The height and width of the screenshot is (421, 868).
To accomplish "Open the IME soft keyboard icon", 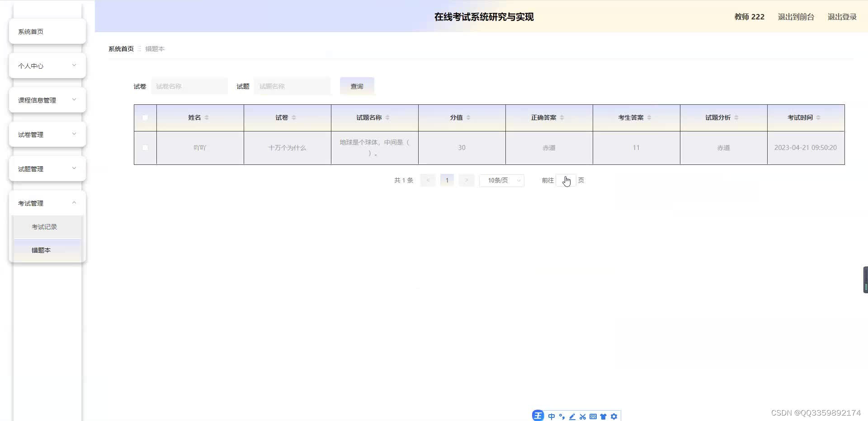I will click(x=593, y=416).
